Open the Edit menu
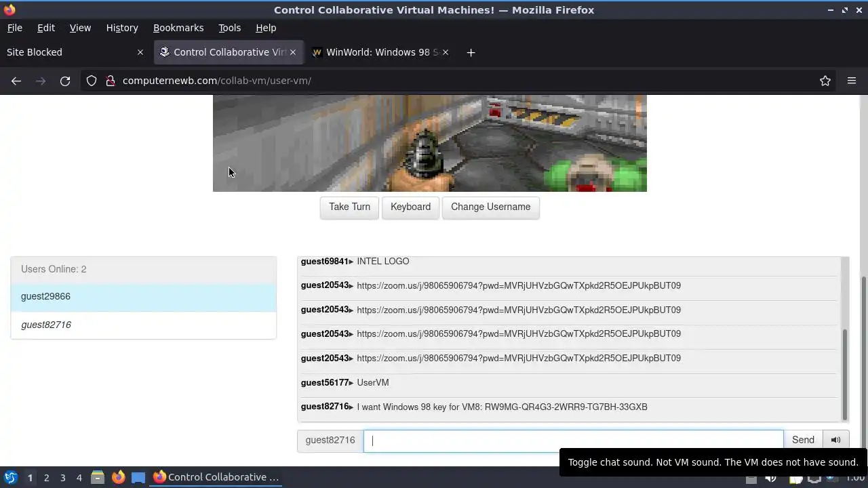 tap(46, 28)
